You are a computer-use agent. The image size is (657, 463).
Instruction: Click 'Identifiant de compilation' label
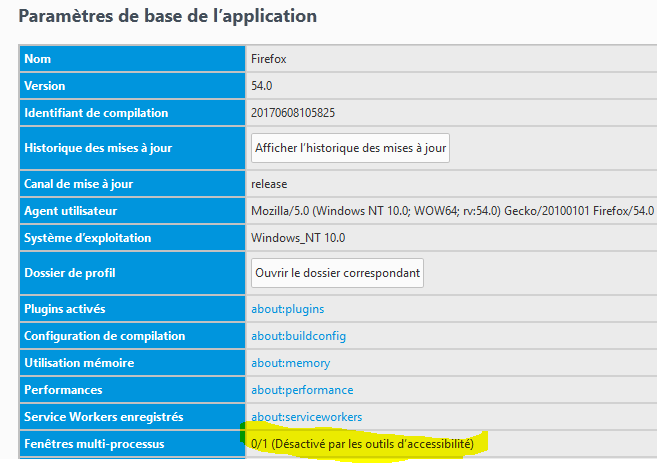click(x=96, y=113)
